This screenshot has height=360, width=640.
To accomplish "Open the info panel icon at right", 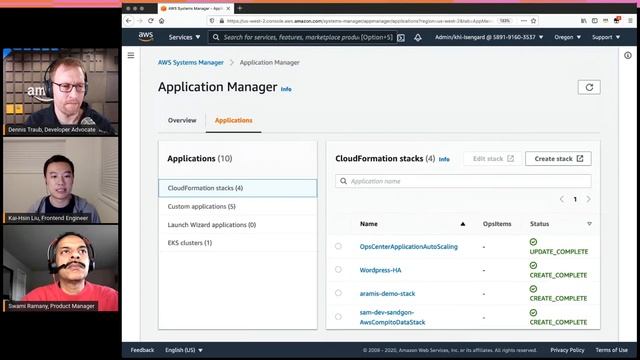I will [628, 55].
